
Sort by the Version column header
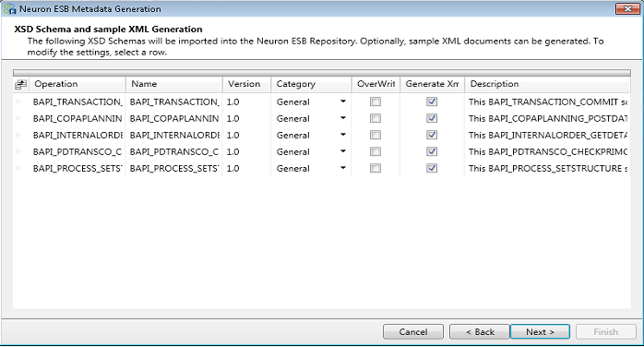247,84
